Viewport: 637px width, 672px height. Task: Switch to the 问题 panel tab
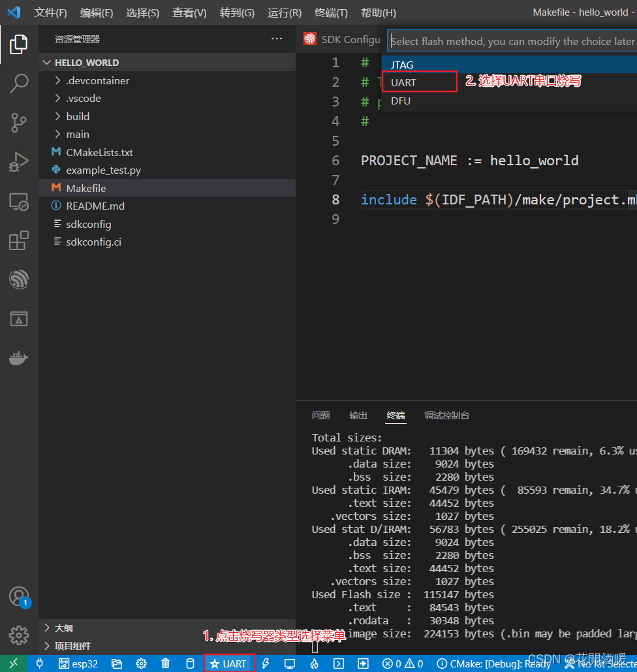320,415
